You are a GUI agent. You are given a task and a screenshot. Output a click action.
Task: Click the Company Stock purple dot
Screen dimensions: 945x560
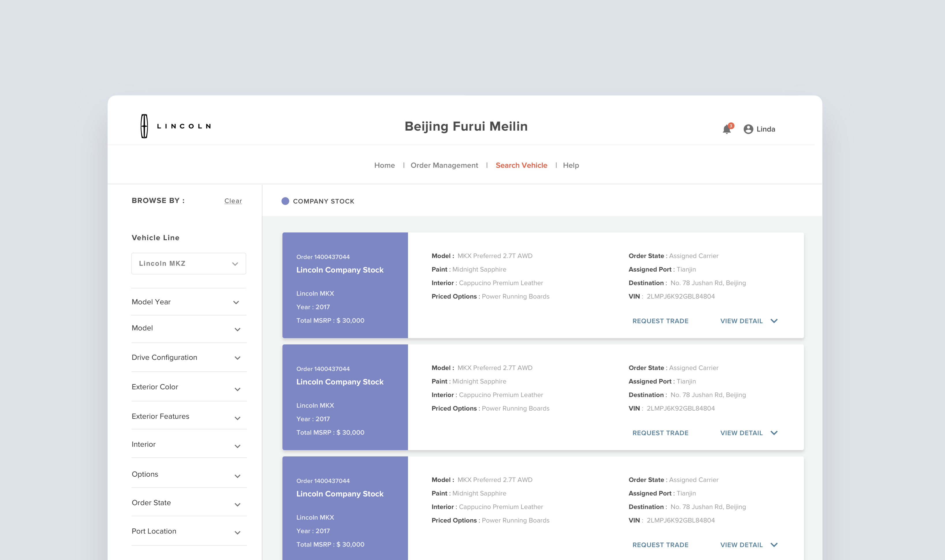pyautogui.click(x=285, y=201)
